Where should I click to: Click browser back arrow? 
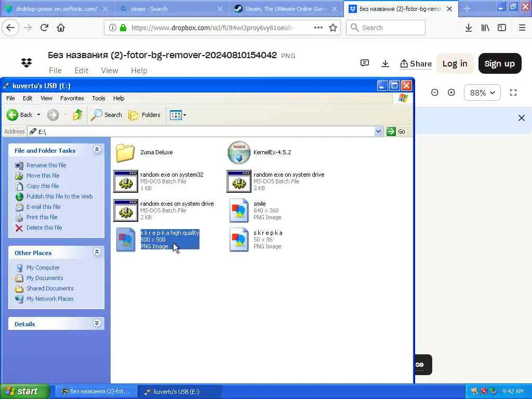coord(10,28)
